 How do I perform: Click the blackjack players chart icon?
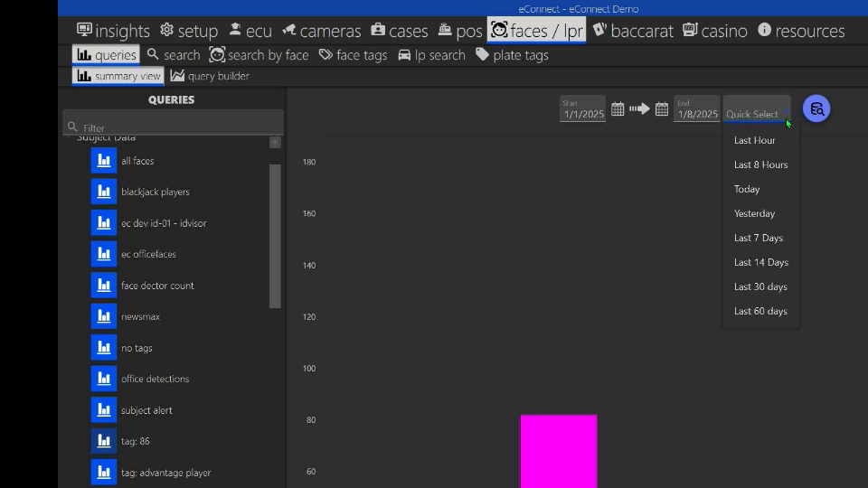coord(103,192)
